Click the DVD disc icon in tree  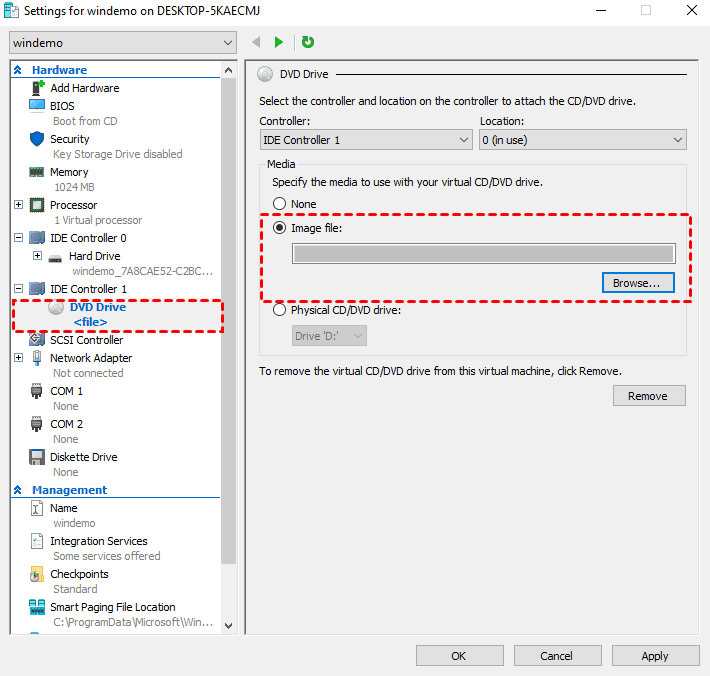coord(56,307)
